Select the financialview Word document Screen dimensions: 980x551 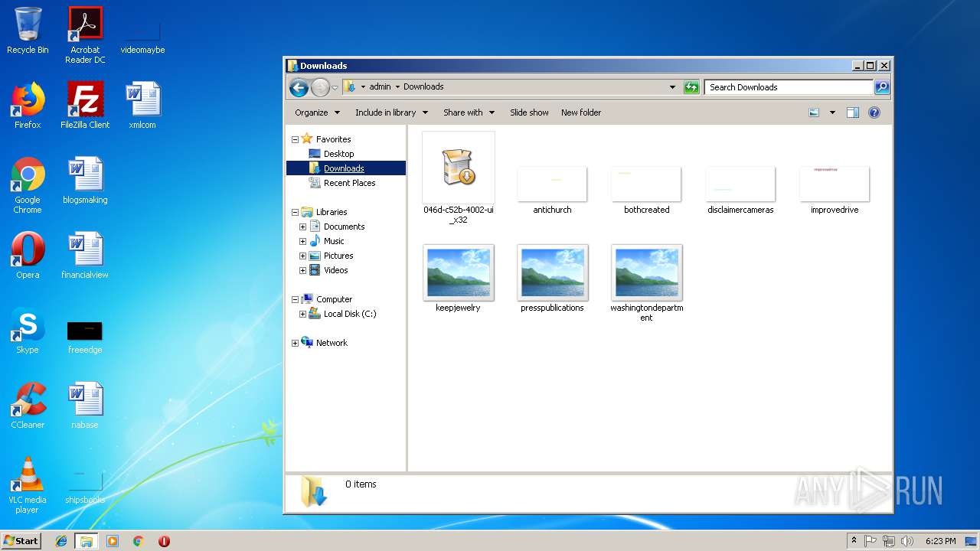85,256
